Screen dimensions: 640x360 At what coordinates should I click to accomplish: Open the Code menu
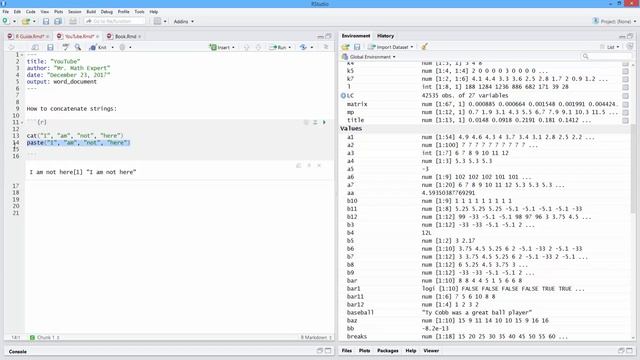click(31, 12)
